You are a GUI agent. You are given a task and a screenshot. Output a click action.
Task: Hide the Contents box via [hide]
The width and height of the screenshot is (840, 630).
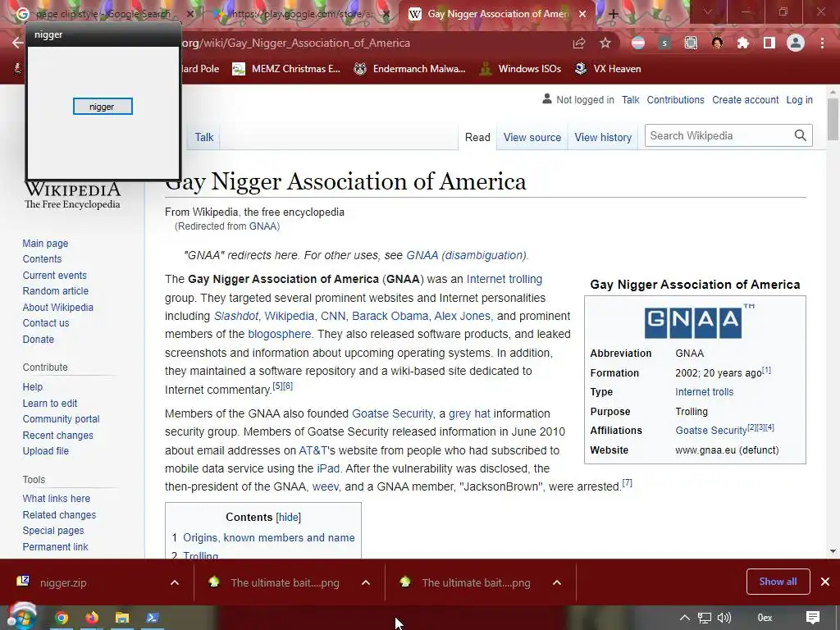click(x=288, y=518)
